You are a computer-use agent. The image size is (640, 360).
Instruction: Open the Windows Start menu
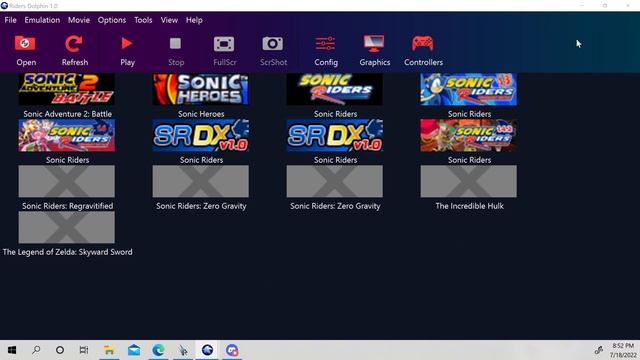point(12,350)
